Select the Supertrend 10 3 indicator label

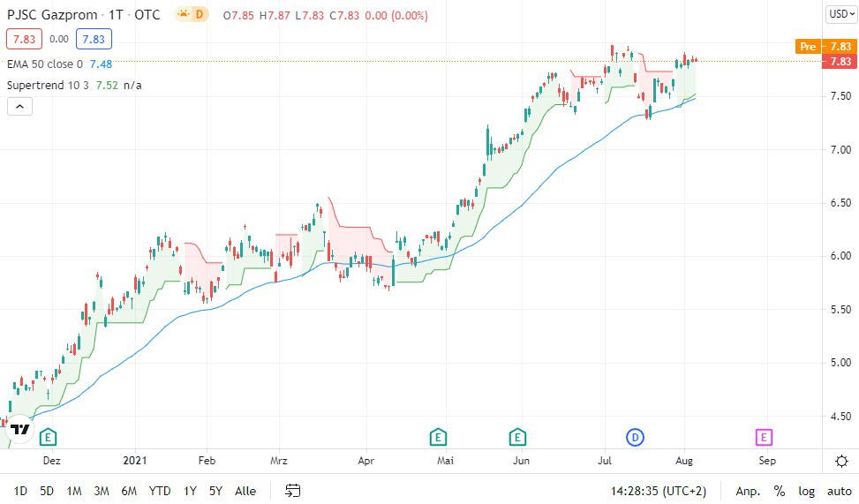(x=48, y=85)
